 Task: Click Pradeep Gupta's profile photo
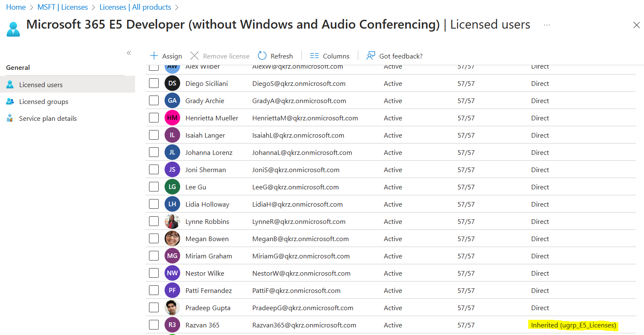(x=172, y=308)
